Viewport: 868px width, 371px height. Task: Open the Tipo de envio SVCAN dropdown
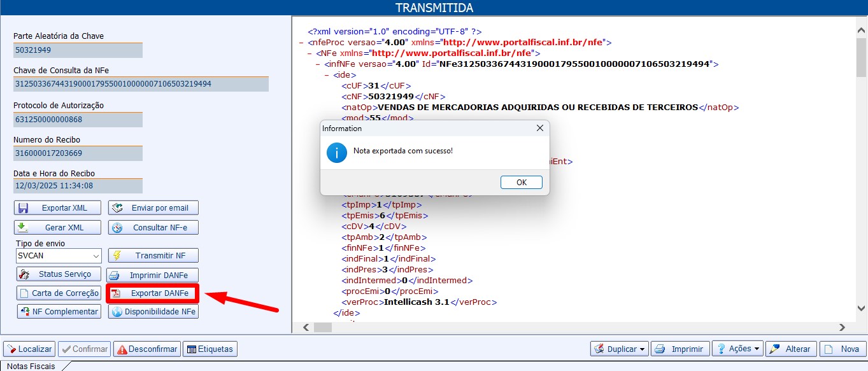point(96,256)
